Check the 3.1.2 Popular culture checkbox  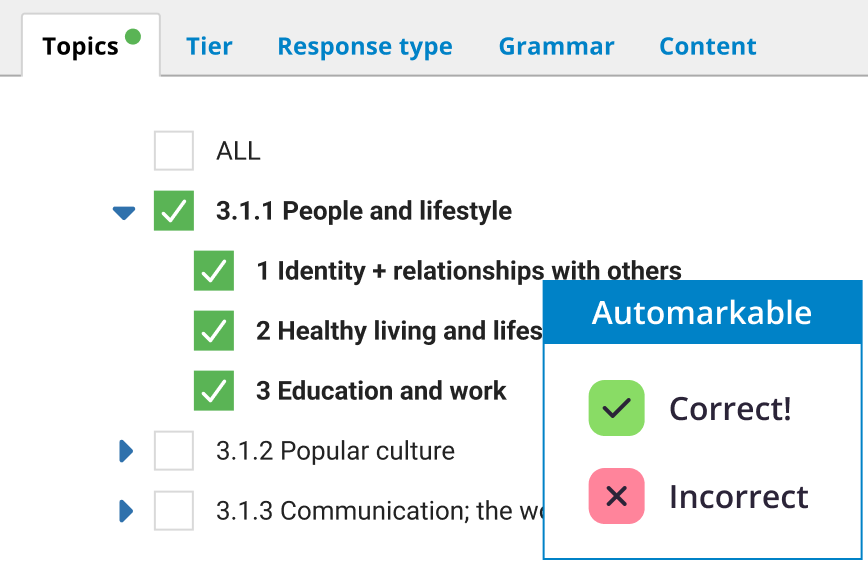tap(174, 451)
